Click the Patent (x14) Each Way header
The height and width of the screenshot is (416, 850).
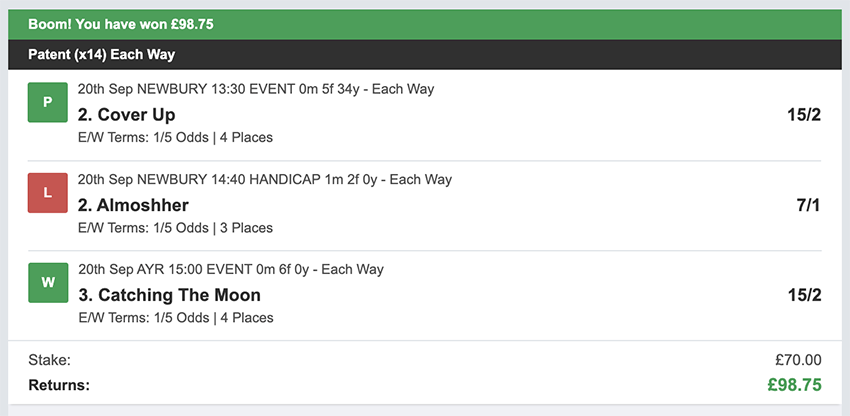pos(101,54)
